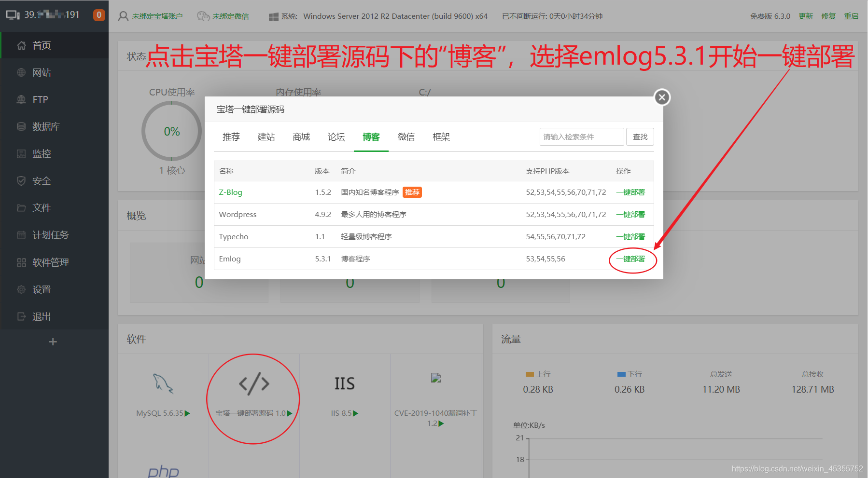Click the 推荐 orange badge on Z-Blog
Image resolution: width=868 pixels, height=478 pixels.
tap(412, 192)
